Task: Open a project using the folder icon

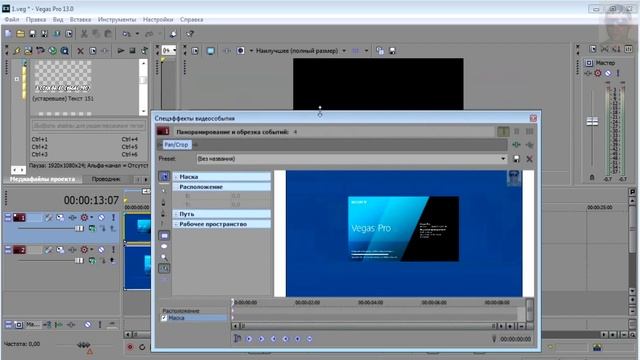Action: coord(20,34)
